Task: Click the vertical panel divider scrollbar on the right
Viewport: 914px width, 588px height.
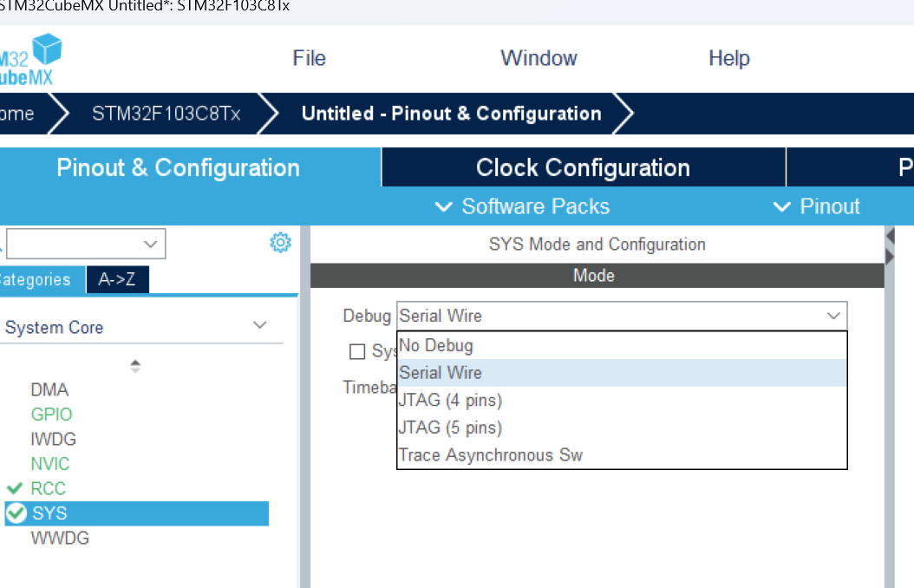Action: 890,408
